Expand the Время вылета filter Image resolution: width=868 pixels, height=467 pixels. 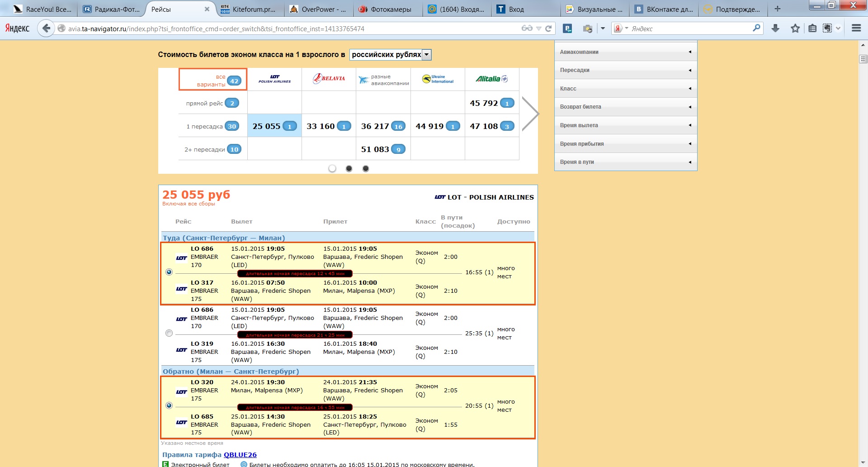pos(626,125)
